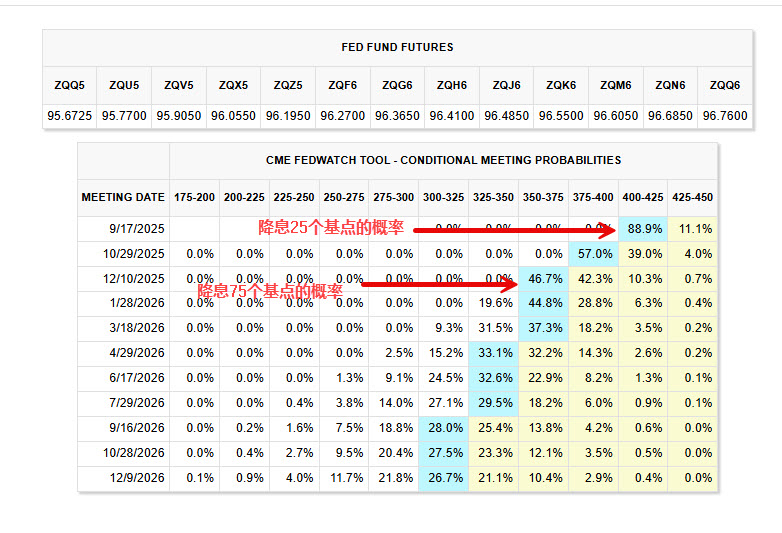Screen dimensions: 782x533
Task: Select the ZQQ5 futures column header
Action: tap(69, 85)
